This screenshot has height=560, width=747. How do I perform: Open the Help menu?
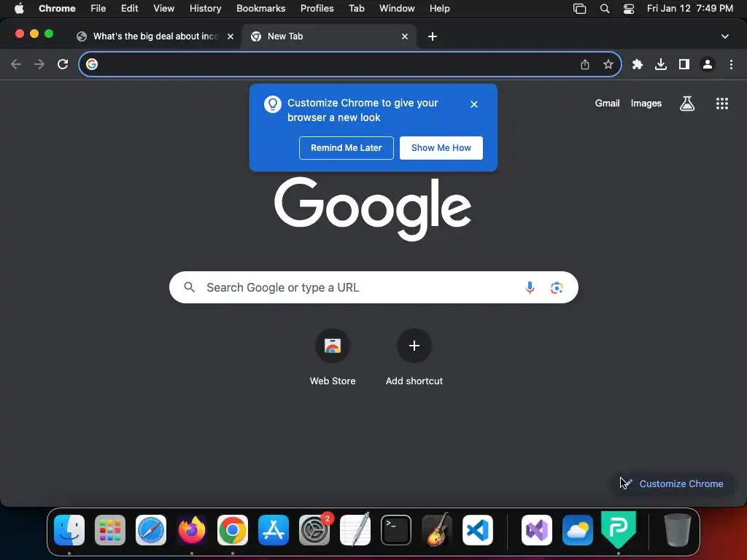point(439,9)
